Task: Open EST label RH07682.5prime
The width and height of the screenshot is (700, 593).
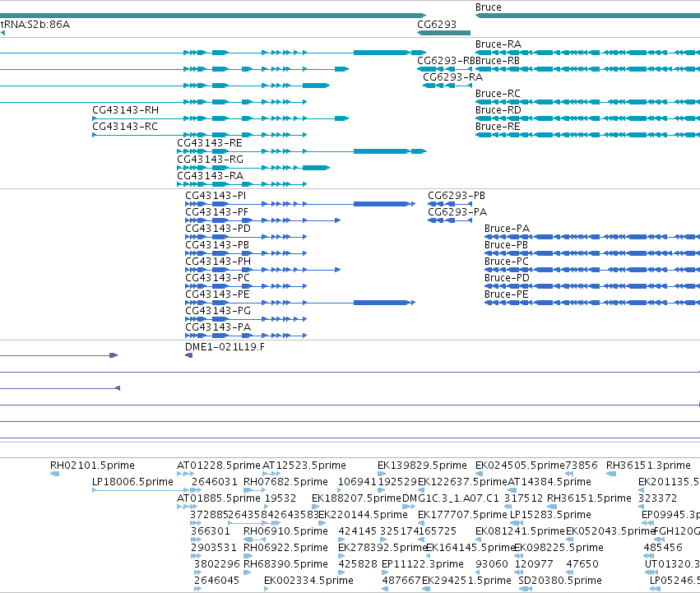Action: click(285, 482)
